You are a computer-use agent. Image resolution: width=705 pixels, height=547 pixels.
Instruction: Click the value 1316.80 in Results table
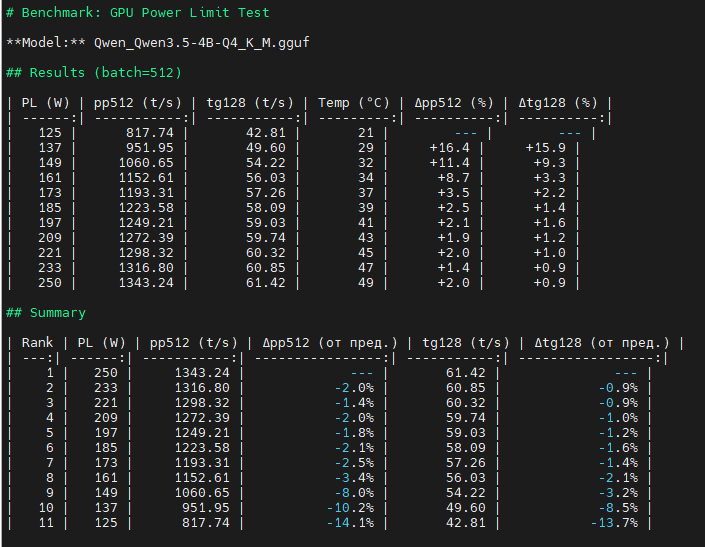[x=146, y=268]
